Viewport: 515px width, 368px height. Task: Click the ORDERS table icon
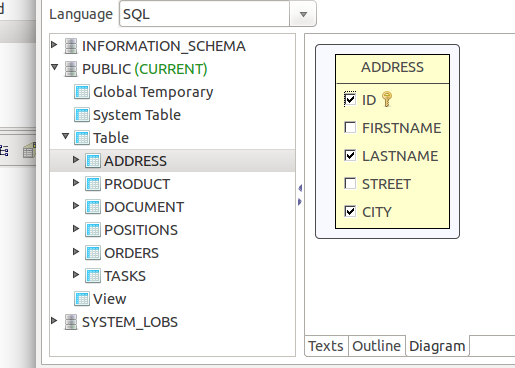pyautogui.click(x=93, y=253)
